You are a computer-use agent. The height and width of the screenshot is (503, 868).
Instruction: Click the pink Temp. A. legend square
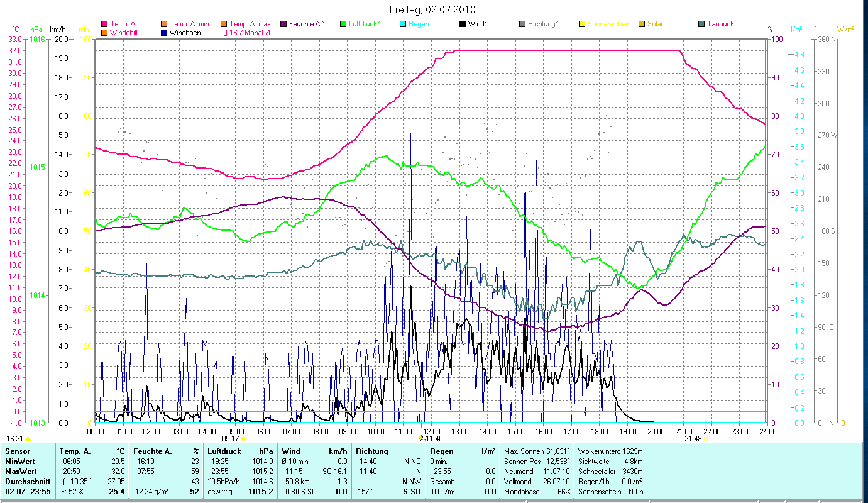tap(104, 24)
